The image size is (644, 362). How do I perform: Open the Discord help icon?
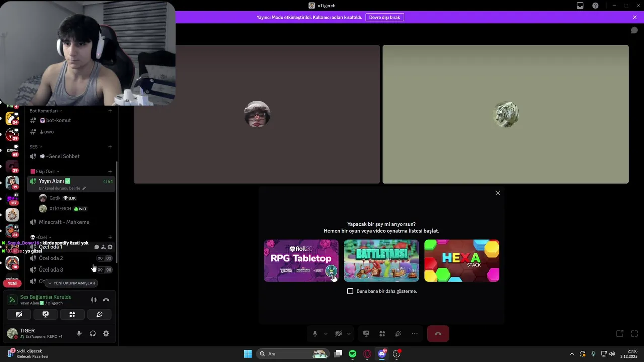595,6
